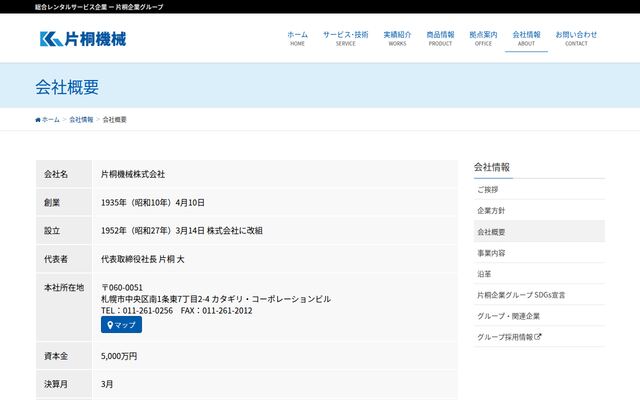The width and height of the screenshot is (640, 400).
Task: Select the 会社概要 sidebar item
Action: [539, 231]
